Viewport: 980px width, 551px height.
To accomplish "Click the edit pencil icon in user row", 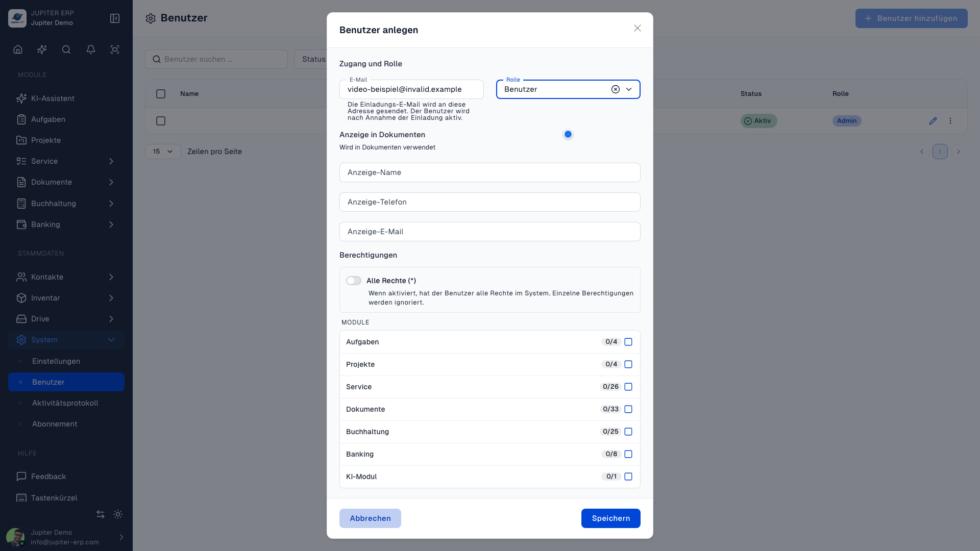I will coord(933,121).
